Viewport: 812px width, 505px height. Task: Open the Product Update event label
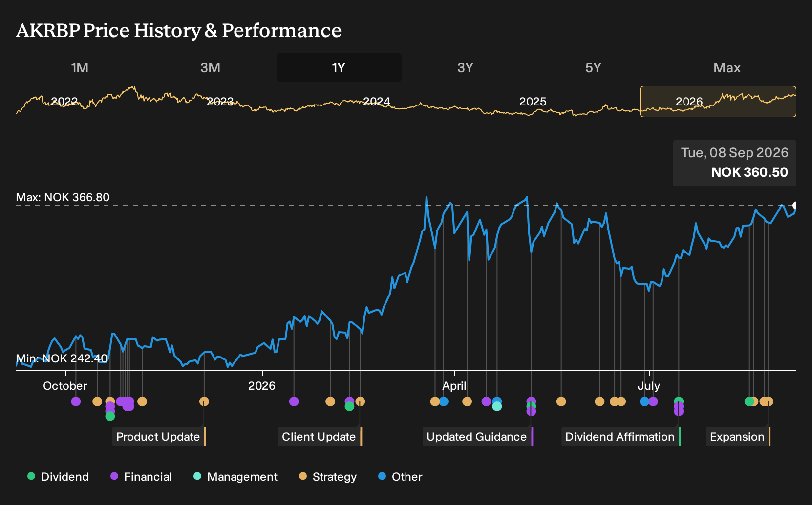[x=159, y=437]
